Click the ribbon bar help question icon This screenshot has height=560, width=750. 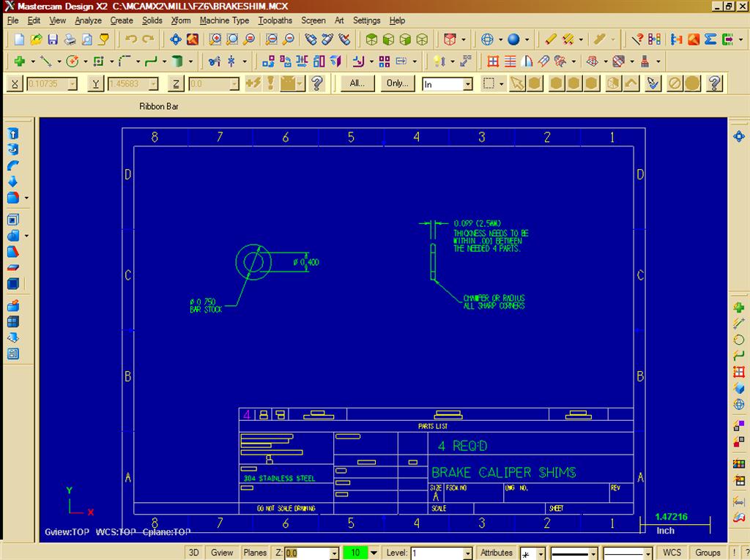pos(316,83)
